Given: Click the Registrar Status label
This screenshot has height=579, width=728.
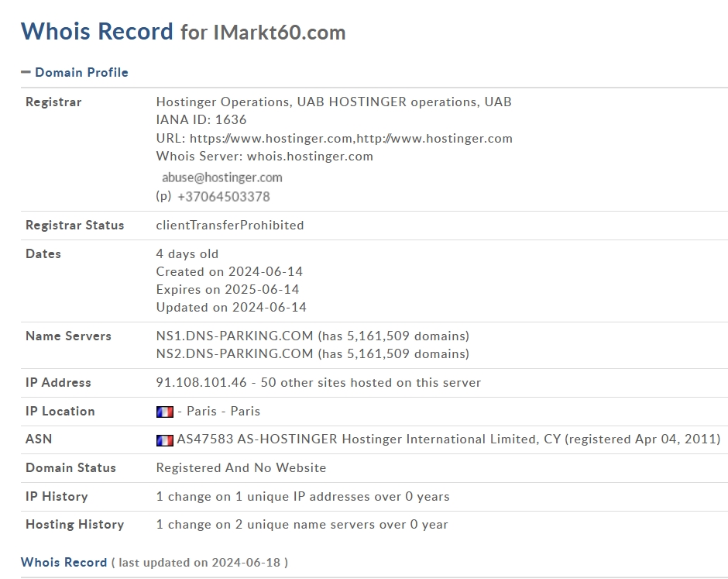Looking at the screenshot, I should (75, 225).
